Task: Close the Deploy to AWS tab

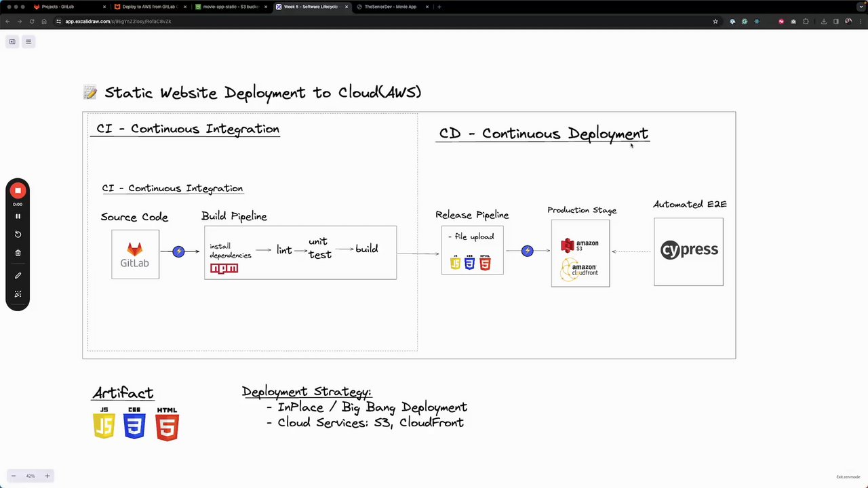Action: [185, 7]
